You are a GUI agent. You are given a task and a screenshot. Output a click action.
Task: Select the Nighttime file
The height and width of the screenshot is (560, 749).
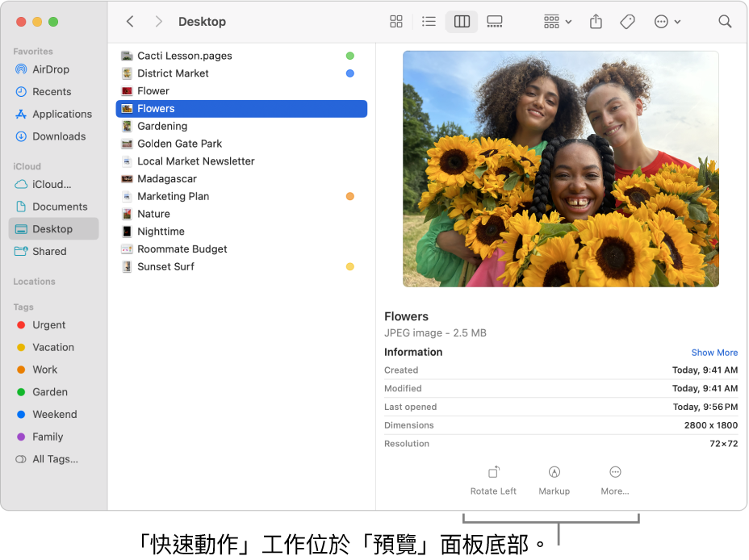point(241,232)
